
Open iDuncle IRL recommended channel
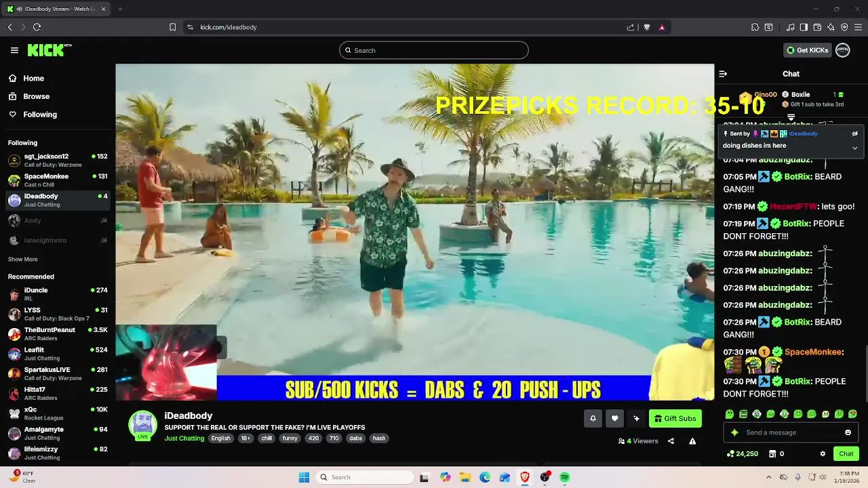point(58,294)
